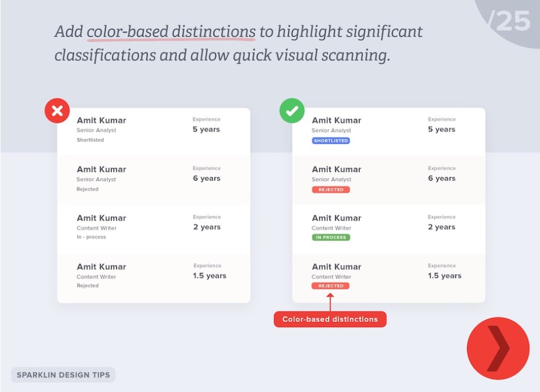
Task: Select top Amit Kumar row in right card
Action: (389, 132)
